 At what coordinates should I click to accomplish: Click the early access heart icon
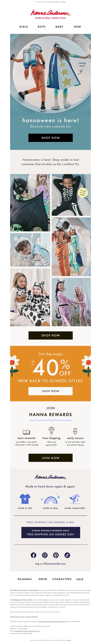click(75, 431)
